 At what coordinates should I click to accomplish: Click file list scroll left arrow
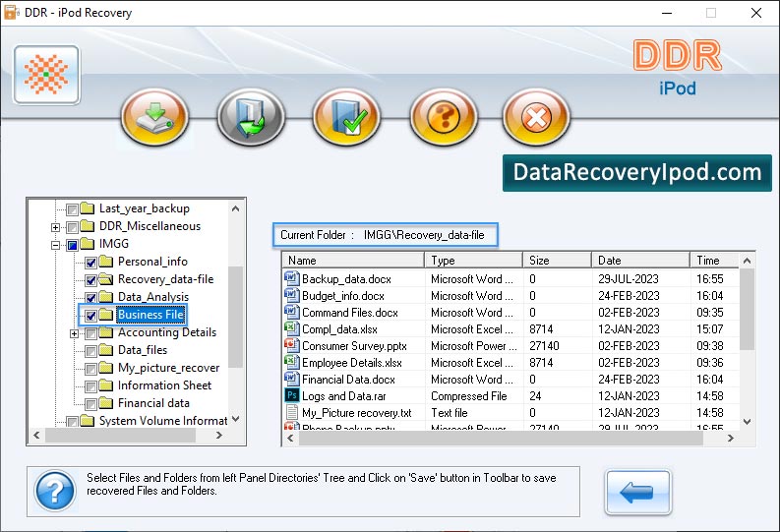[x=290, y=438]
